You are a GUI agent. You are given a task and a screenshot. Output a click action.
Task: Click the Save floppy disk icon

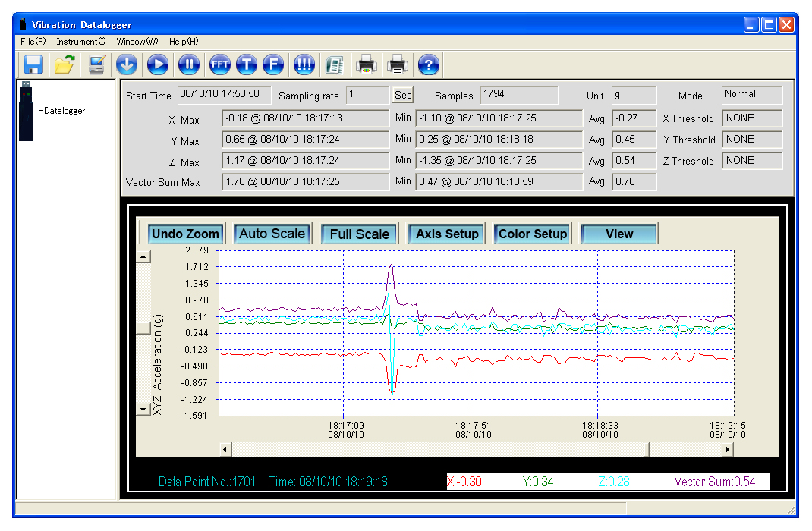tap(33, 65)
